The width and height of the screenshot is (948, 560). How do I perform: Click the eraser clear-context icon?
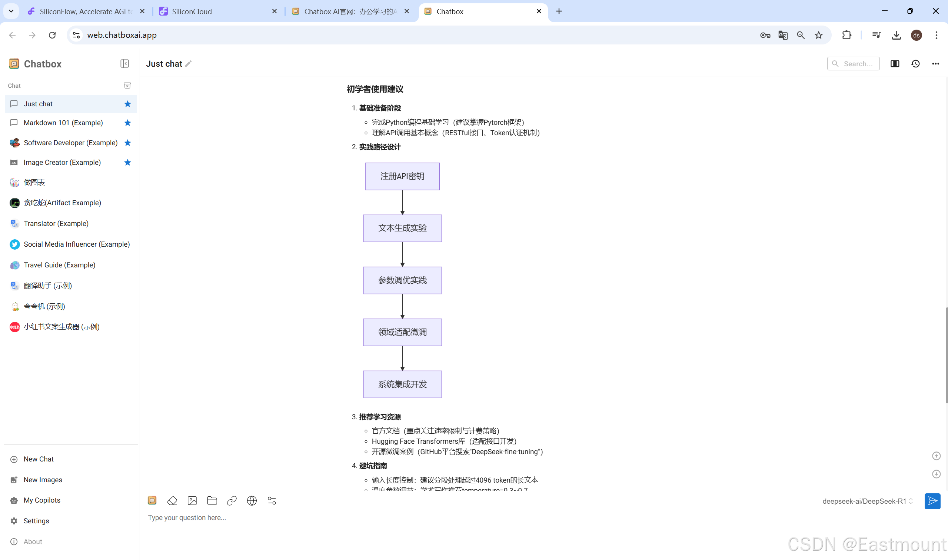pyautogui.click(x=172, y=501)
